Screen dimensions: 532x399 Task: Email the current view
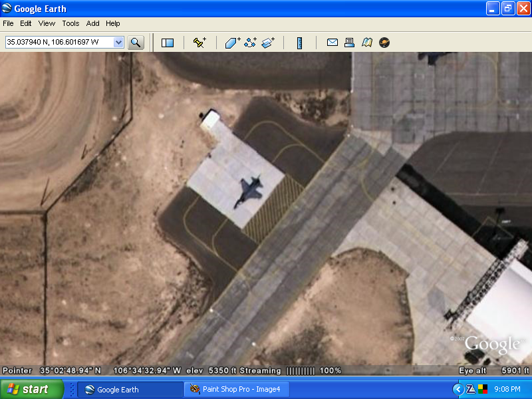pyautogui.click(x=332, y=43)
